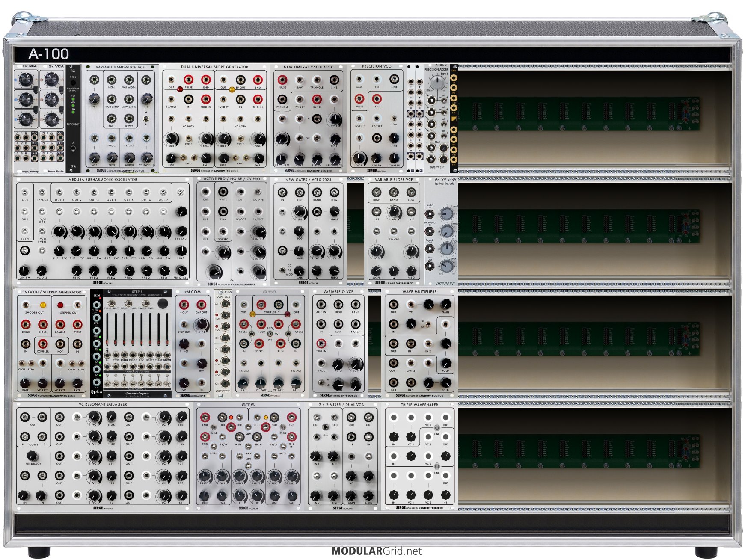Screen dimensions: 754x560
Task: Select the Smooth / Stepped Generator title
Action: [51, 292]
